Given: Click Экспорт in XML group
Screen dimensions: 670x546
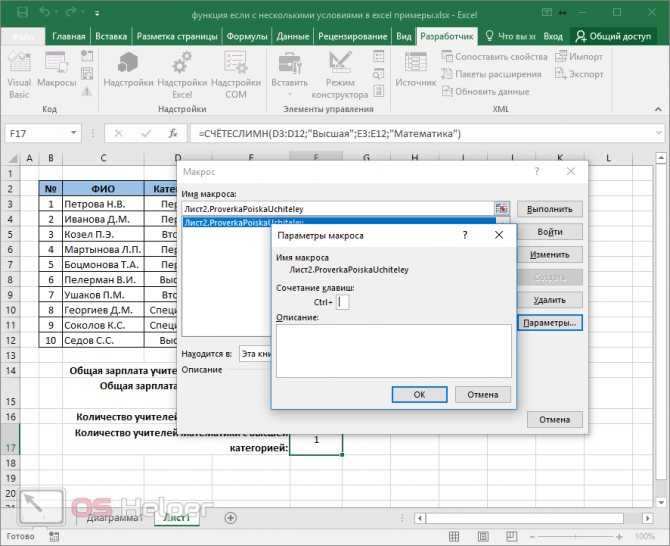Looking at the screenshot, I should [579, 74].
